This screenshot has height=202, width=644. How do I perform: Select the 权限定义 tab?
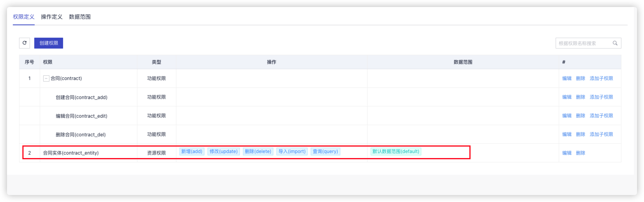[23, 17]
